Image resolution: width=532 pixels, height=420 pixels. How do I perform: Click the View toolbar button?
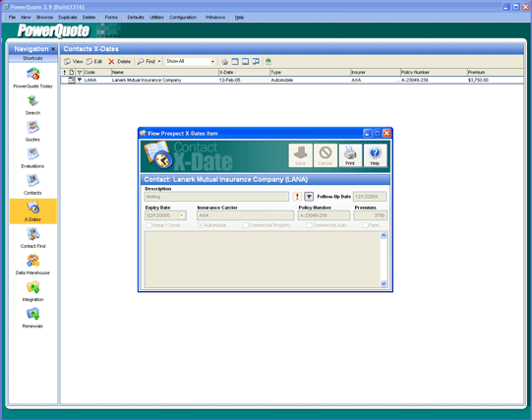click(x=74, y=61)
